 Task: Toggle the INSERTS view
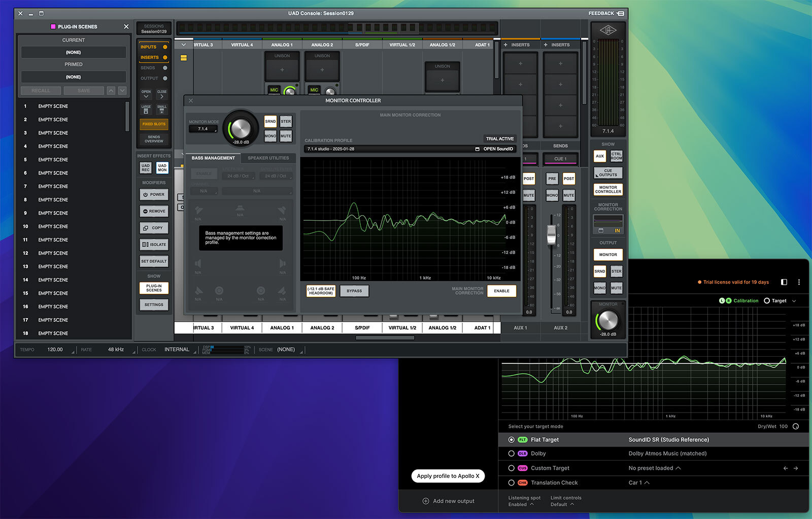pyautogui.click(x=154, y=57)
